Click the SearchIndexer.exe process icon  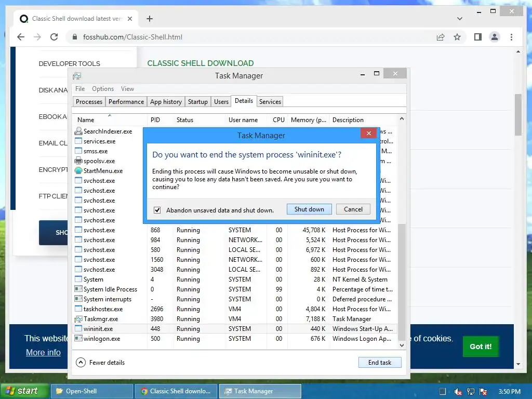[x=78, y=131]
